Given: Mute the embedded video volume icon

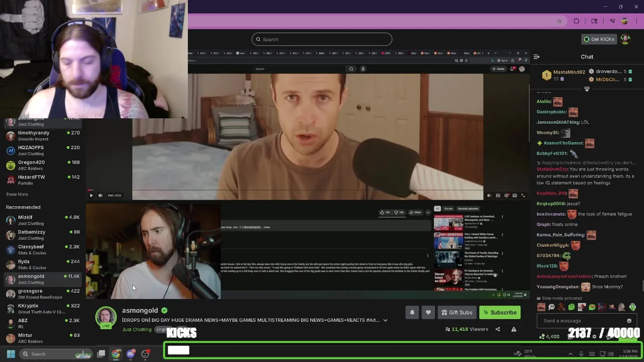Looking at the screenshot, I should click(x=100, y=196).
